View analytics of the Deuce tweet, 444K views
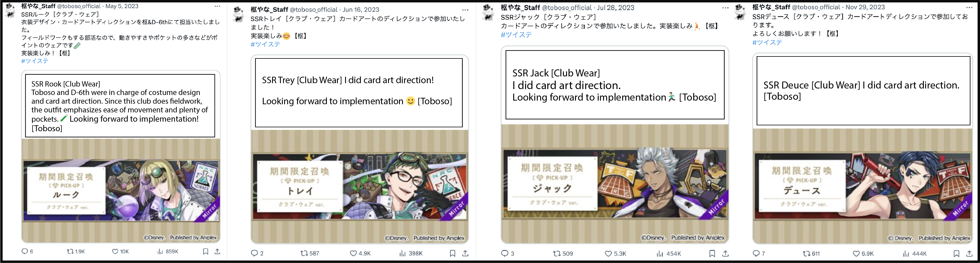 click(906, 253)
